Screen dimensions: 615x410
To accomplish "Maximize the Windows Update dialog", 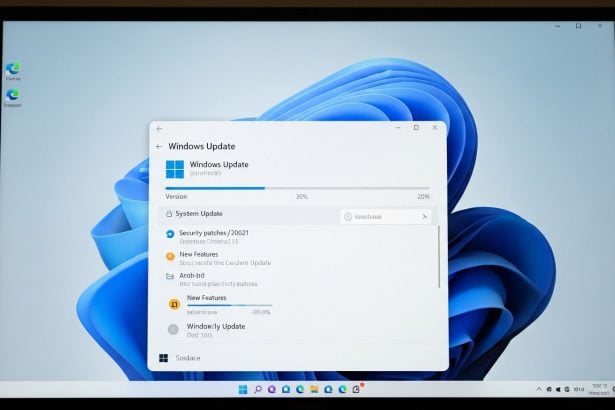I will tap(416, 128).
